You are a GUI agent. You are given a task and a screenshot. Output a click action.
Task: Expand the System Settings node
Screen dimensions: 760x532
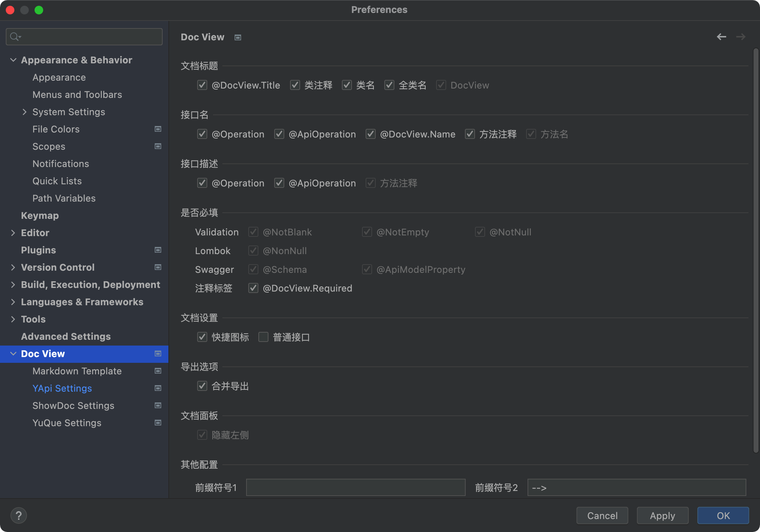(24, 112)
